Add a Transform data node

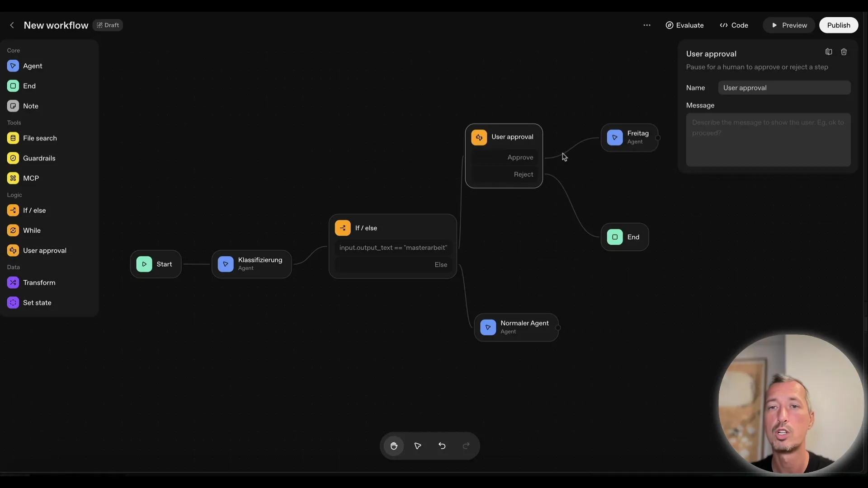click(x=38, y=282)
